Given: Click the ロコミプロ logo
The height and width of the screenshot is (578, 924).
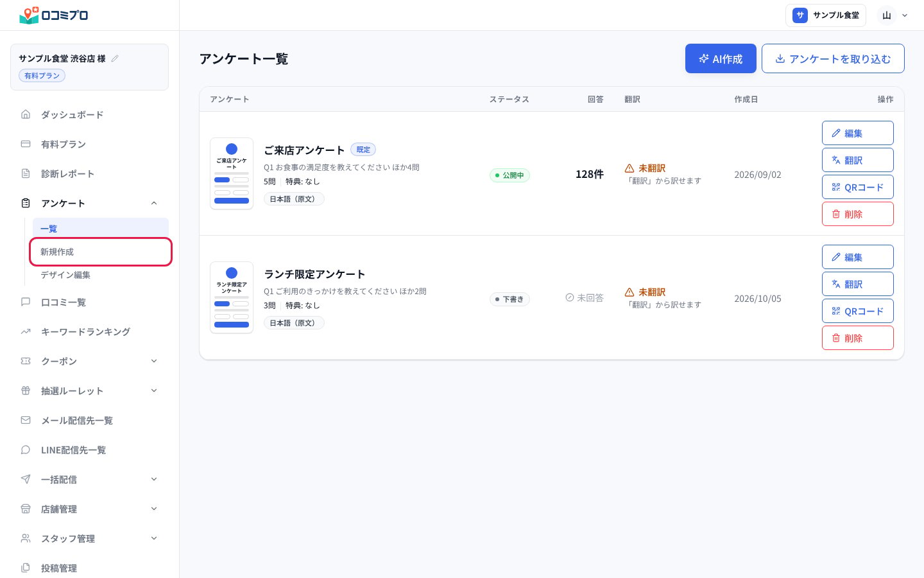Looking at the screenshot, I should pyautogui.click(x=54, y=15).
